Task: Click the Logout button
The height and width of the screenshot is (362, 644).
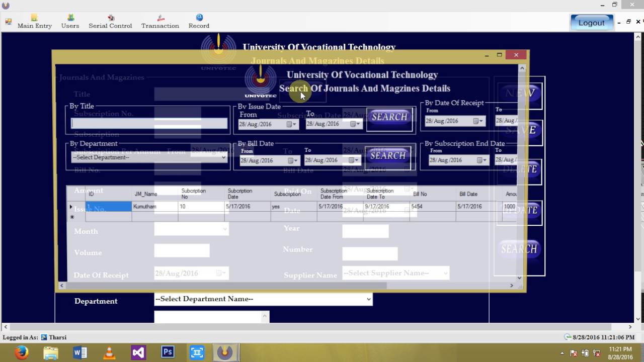Action: [x=591, y=23]
